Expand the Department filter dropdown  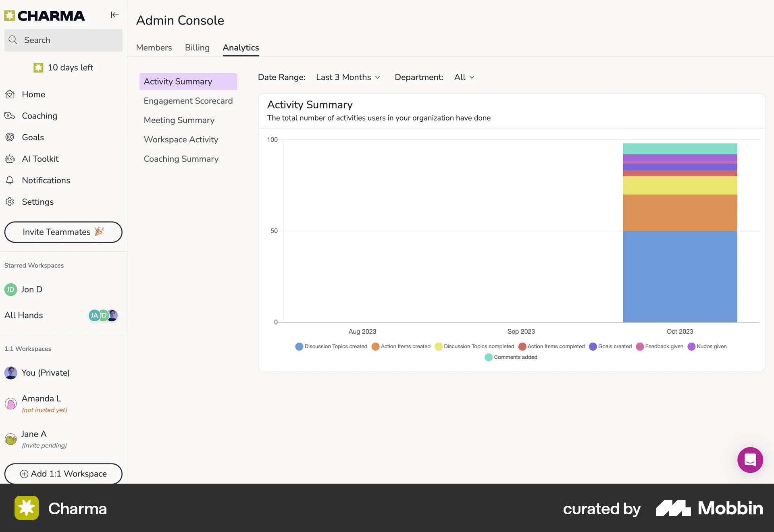464,77
